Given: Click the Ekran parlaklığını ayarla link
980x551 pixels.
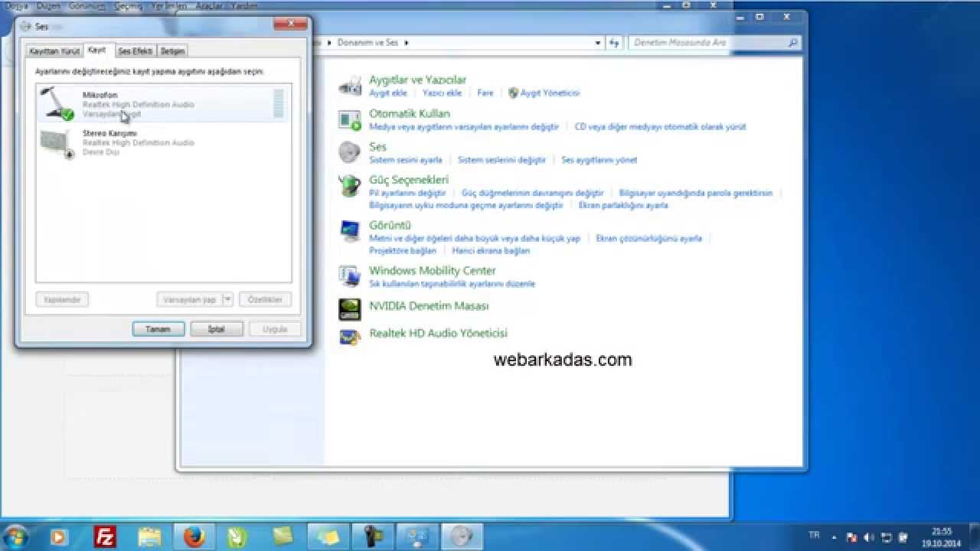Looking at the screenshot, I should click(x=623, y=205).
